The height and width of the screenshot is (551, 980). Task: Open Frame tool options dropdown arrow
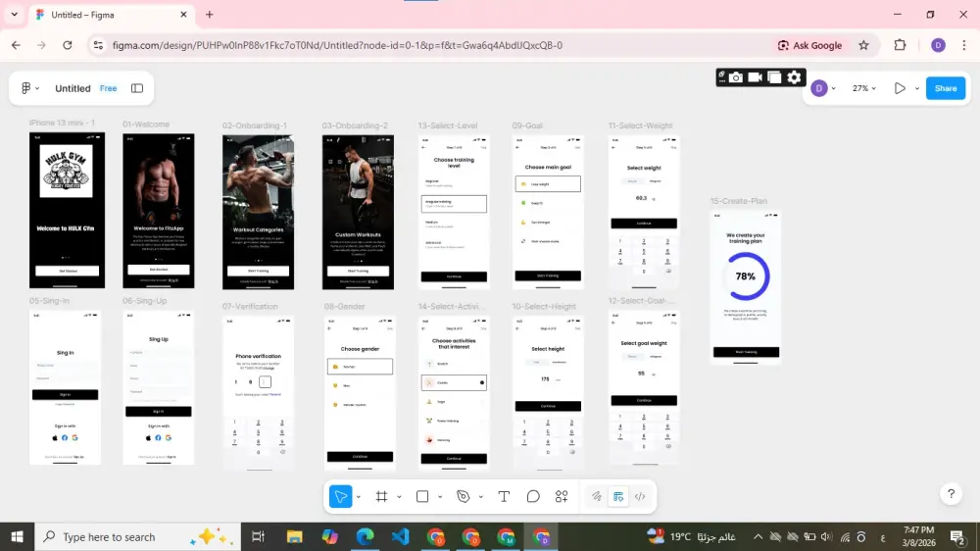click(x=399, y=497)
